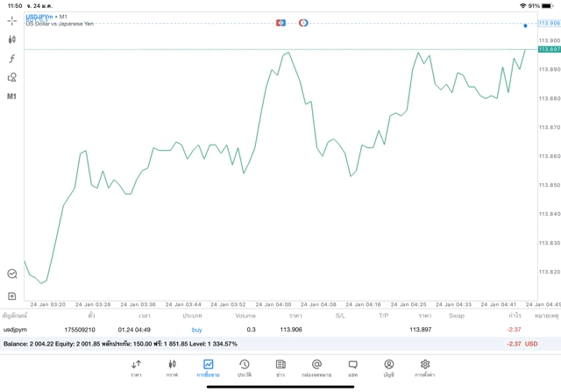This screenshot has height=392, width=561.
Task: Open the indicators (f) menu
Action: coord(12,59)
